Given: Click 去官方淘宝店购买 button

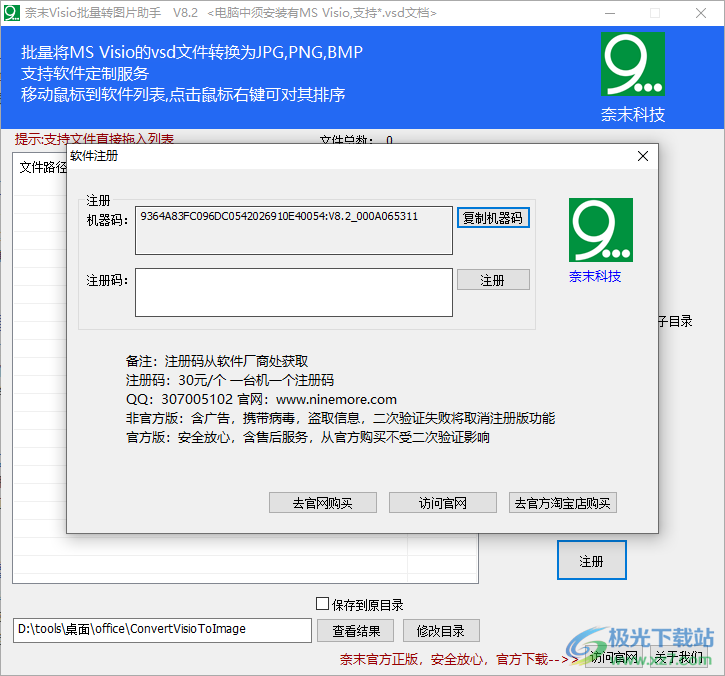Looking at the screenshot, I should (x=563, y=503).
